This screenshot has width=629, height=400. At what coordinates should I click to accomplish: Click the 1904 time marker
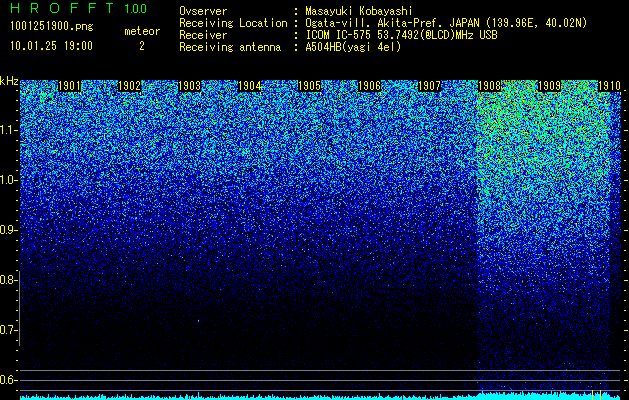coord(250,86)
